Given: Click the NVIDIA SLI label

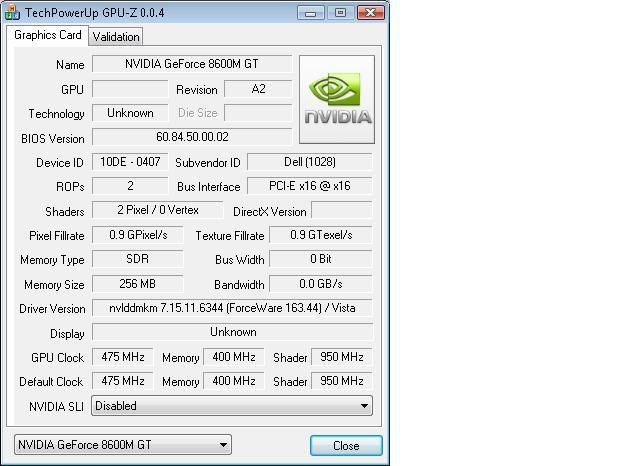Looking at the screenshot, I should click(x=56, y=406).
